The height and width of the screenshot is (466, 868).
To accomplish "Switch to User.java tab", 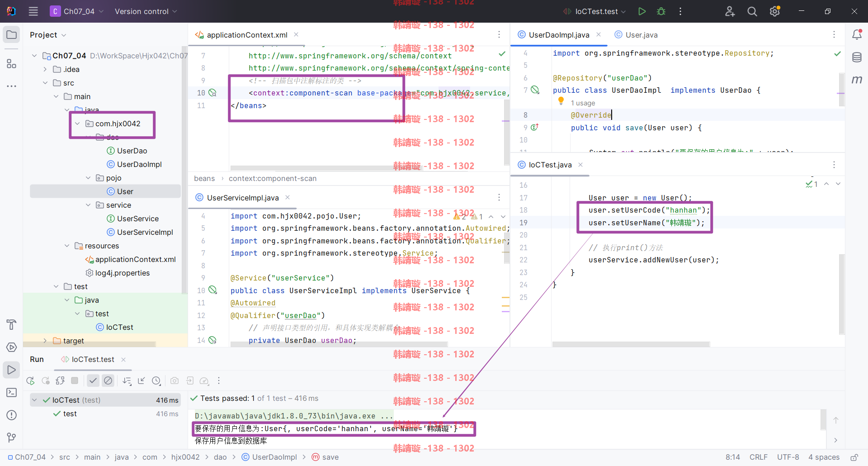I will (636, 35).
